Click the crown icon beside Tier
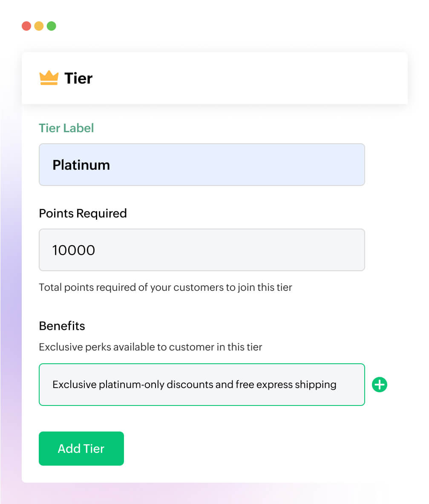This screenshot has height=504, width=429. click(48, 77)
